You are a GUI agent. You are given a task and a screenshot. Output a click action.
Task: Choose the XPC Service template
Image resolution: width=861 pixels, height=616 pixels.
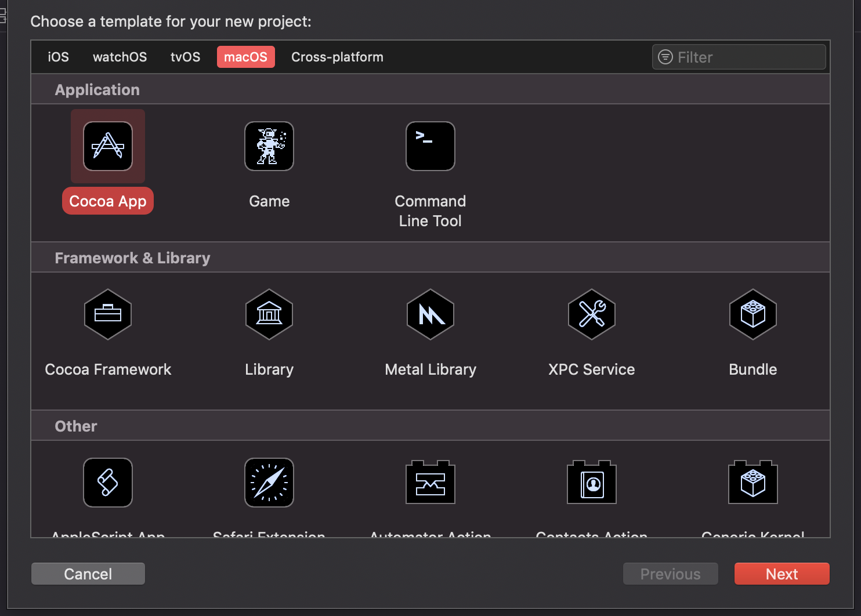(591, 315)
